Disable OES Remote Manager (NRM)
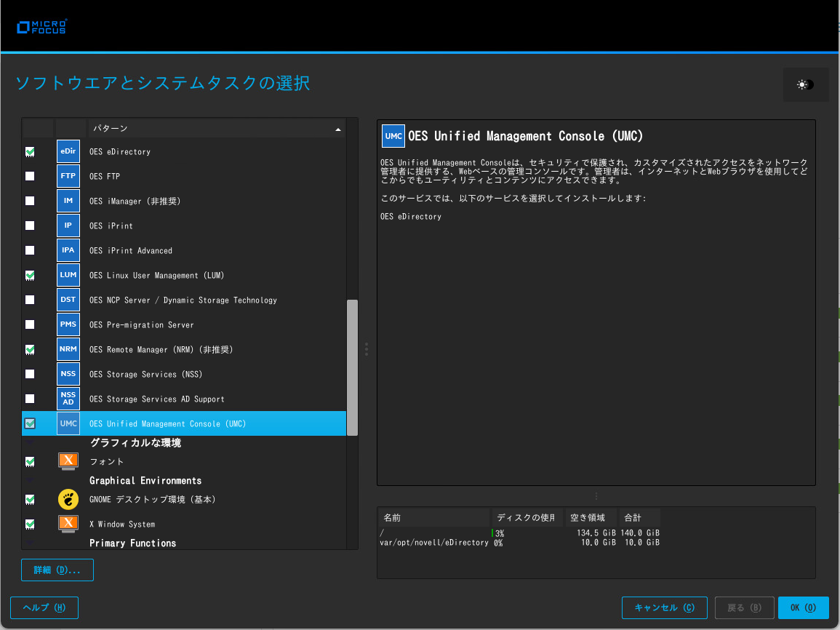The height and width of the screenshot is (630, 840). point(29,349)
